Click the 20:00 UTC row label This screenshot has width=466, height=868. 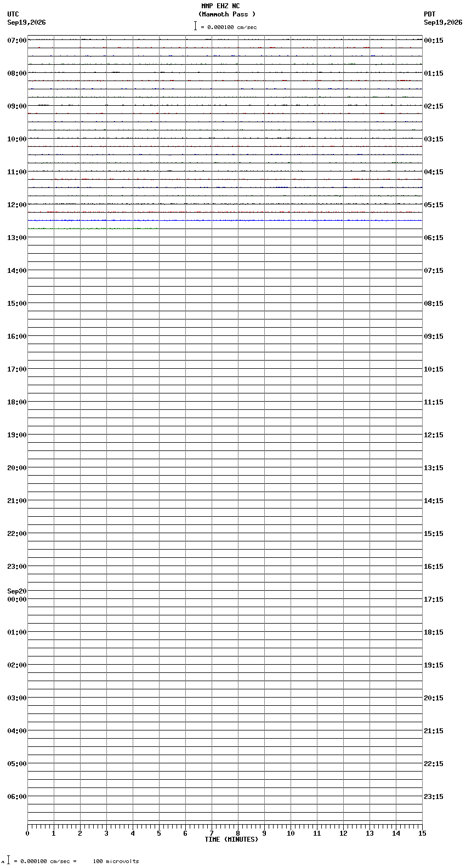[x=17, y=468]
